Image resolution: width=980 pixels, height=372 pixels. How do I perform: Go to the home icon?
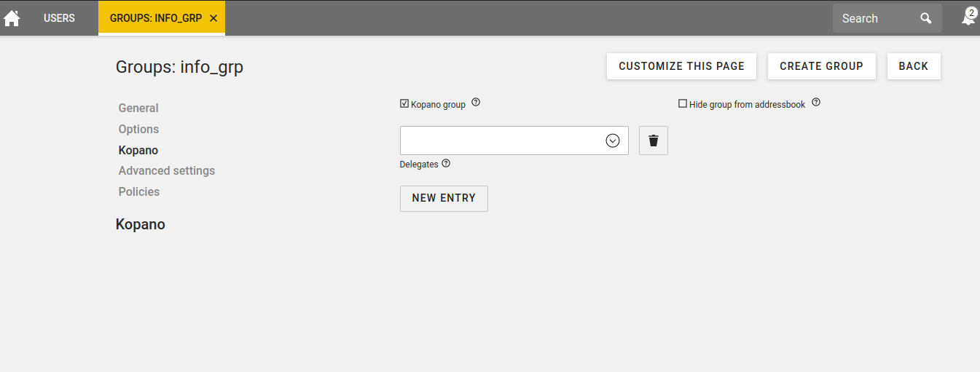(12, 18)
